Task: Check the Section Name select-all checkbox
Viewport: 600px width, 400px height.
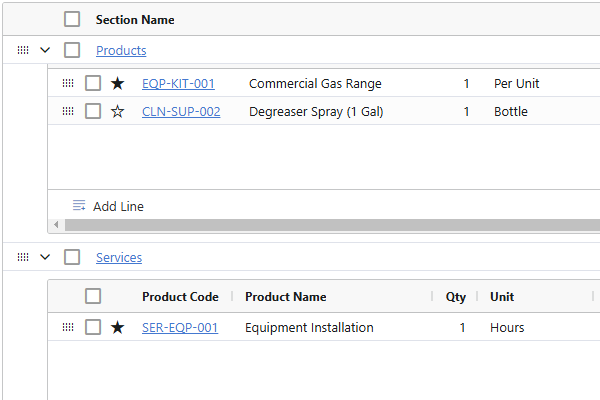Action: pos(72,19)
